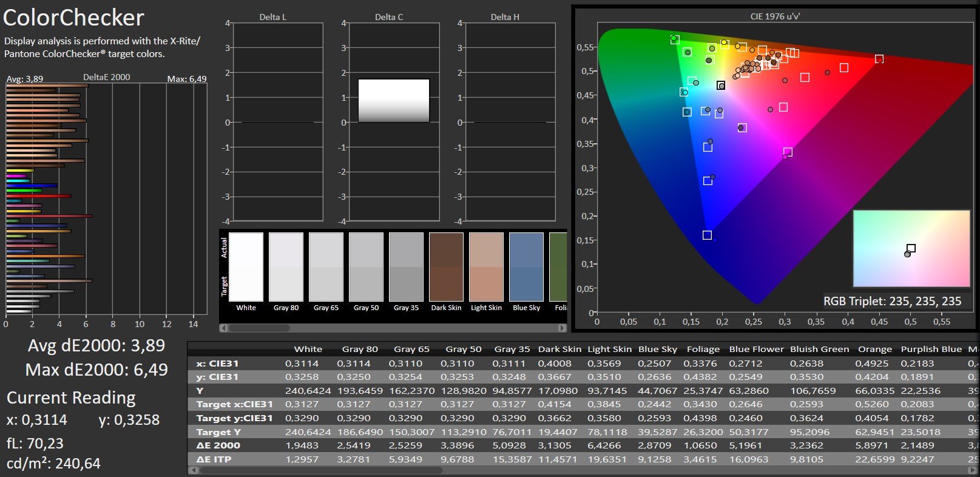Click the Purplish Blue column header
Image resolution: width=980 pixels, height=477 pixels.
point(931,349)
